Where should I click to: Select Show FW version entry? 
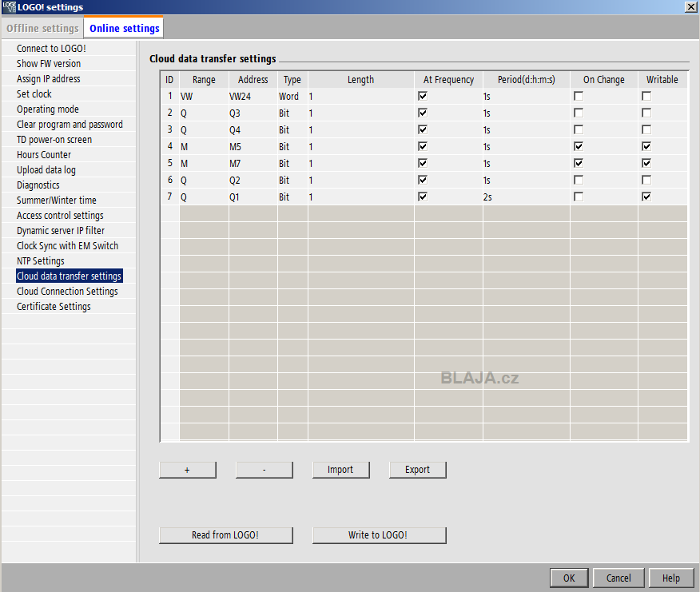49,63
